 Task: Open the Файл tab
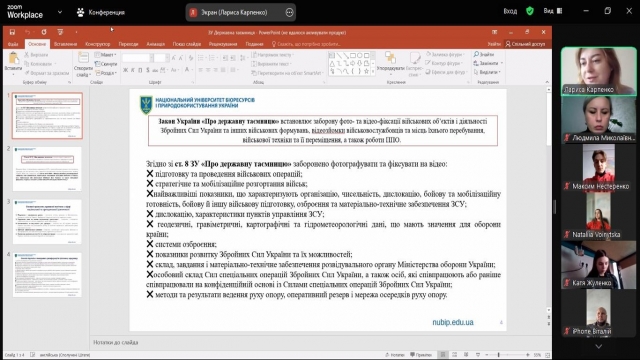click(13, 44)
